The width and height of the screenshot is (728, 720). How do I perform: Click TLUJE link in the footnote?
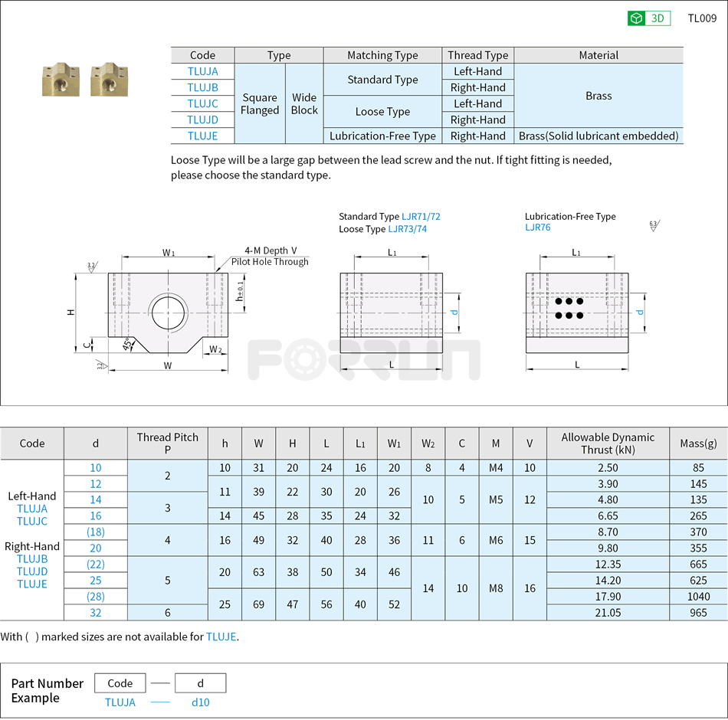tap(221, 637)
